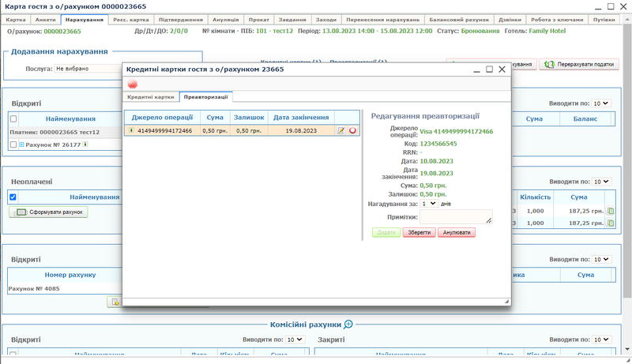632x364 pixels.
Task: Click the copy icon in first 187,25 row
Action: coord(610,212)
